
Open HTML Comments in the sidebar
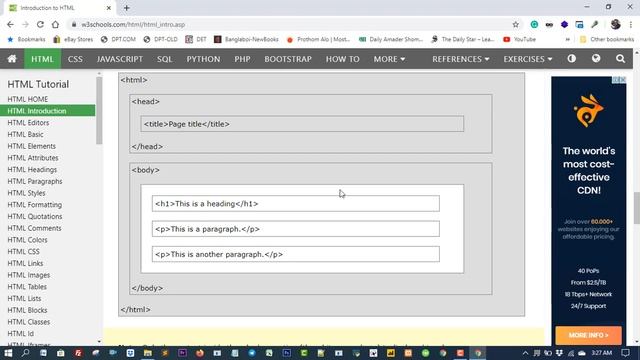(34, 228)
